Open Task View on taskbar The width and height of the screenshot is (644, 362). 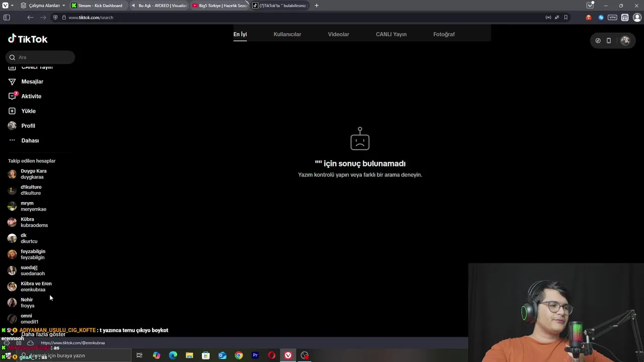click(139, 355)
